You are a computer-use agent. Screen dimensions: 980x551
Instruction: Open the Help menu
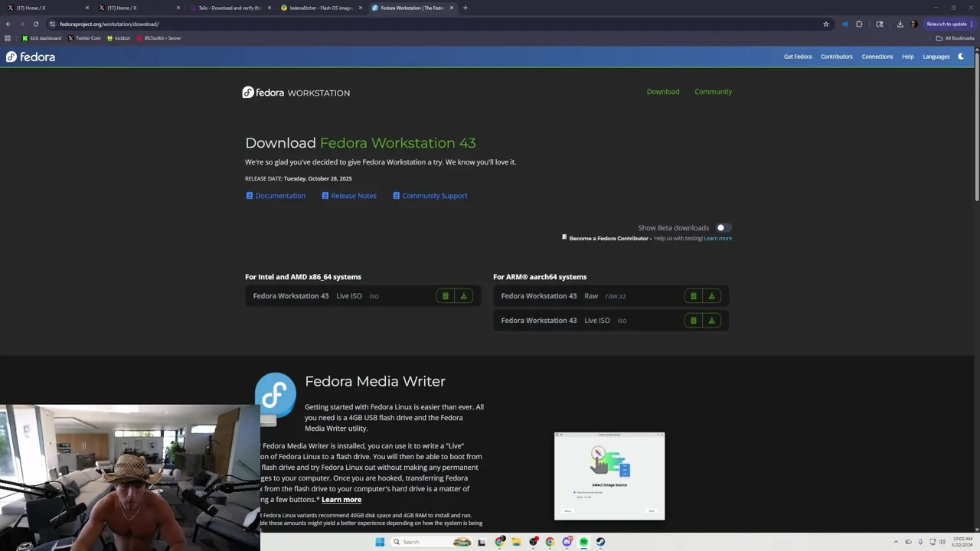click(907, 57)
